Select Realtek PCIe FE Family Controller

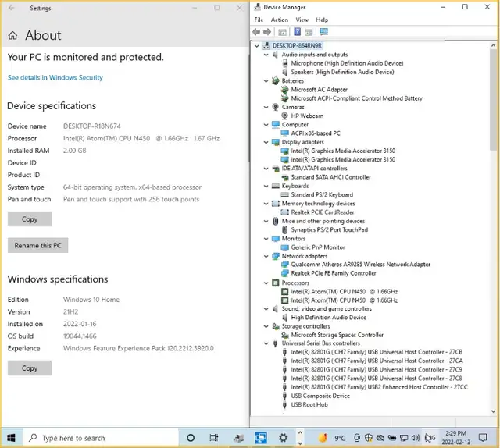tap(334, 273)
